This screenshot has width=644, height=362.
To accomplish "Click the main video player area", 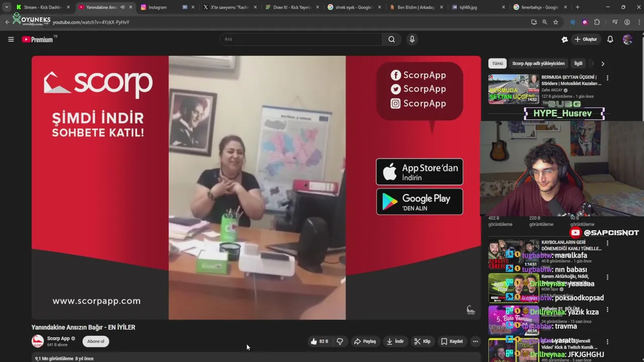I will click(x=256, y=188).
